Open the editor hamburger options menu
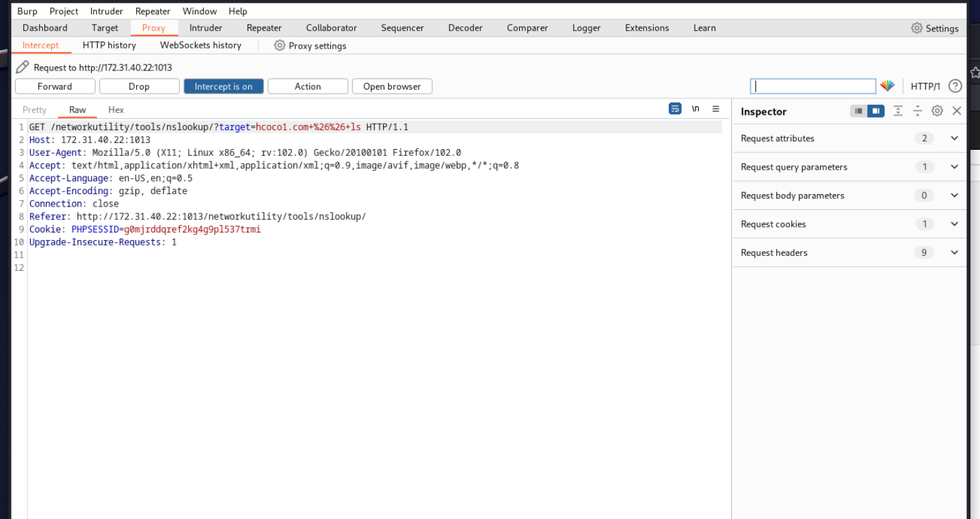The height and width of the screenshot is (519, 980). [715, 109]
